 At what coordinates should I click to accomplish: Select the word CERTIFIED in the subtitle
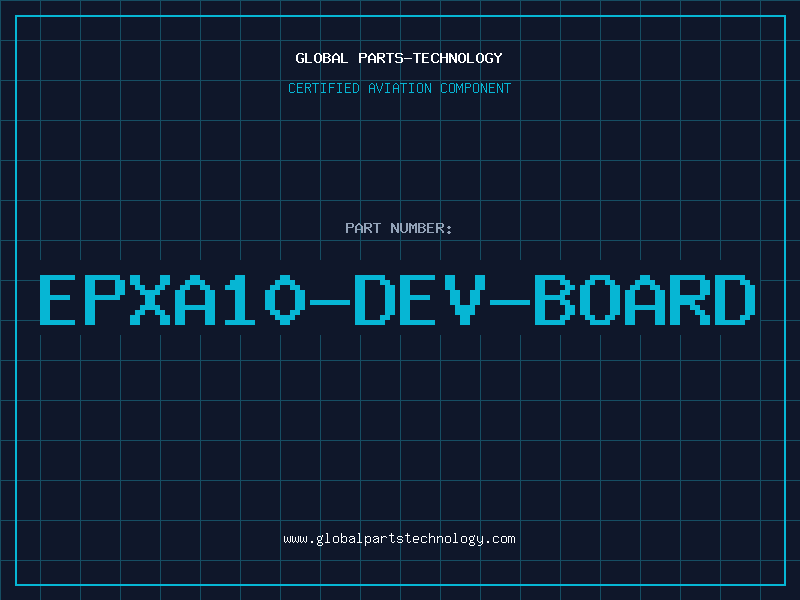[325, 88]
